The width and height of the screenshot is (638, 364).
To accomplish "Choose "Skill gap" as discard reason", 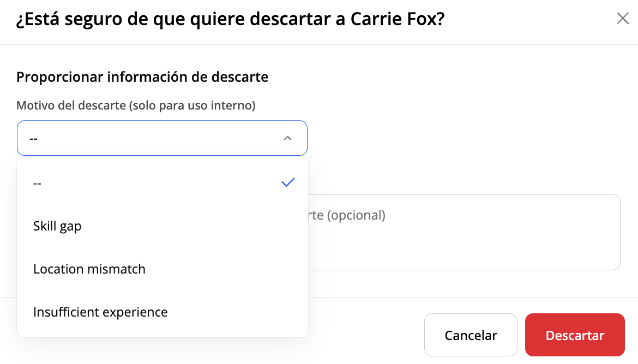I will [x=57, y=226].
